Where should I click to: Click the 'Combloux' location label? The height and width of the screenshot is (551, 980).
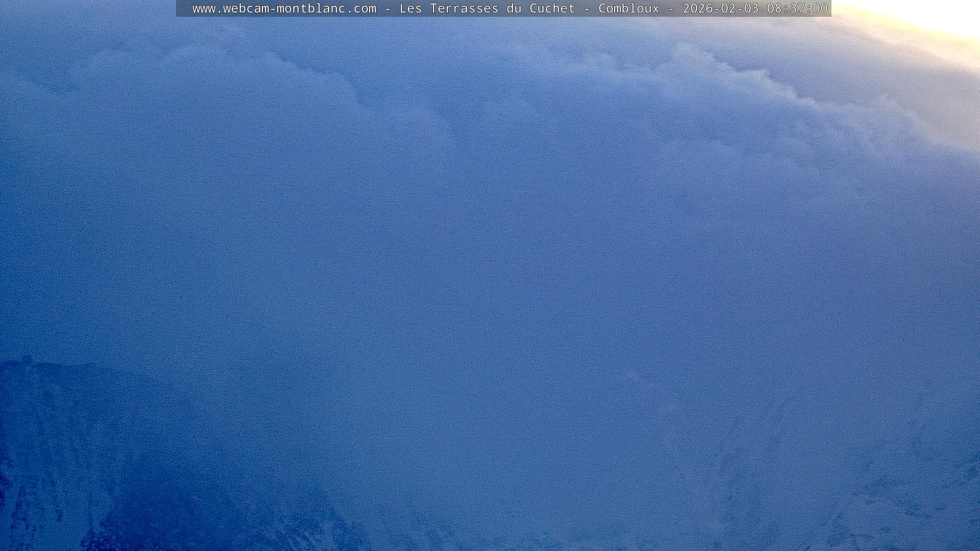(629, 8)
